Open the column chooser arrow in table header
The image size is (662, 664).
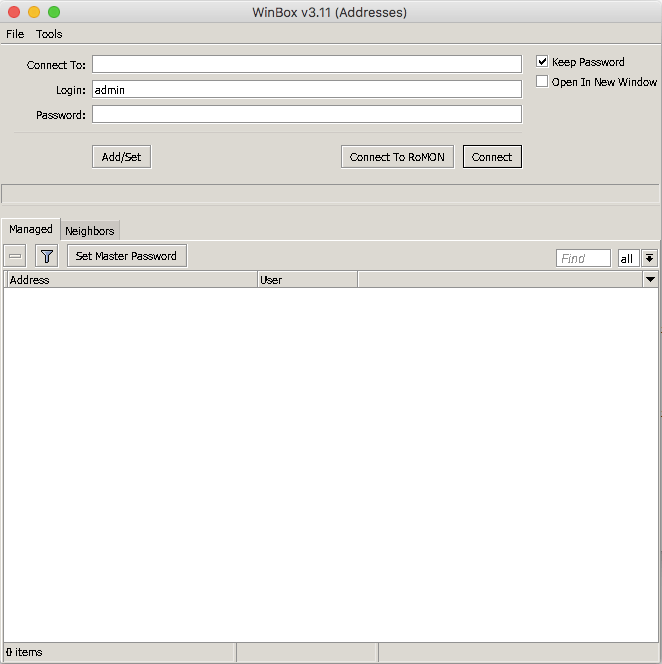coord(650,279)
